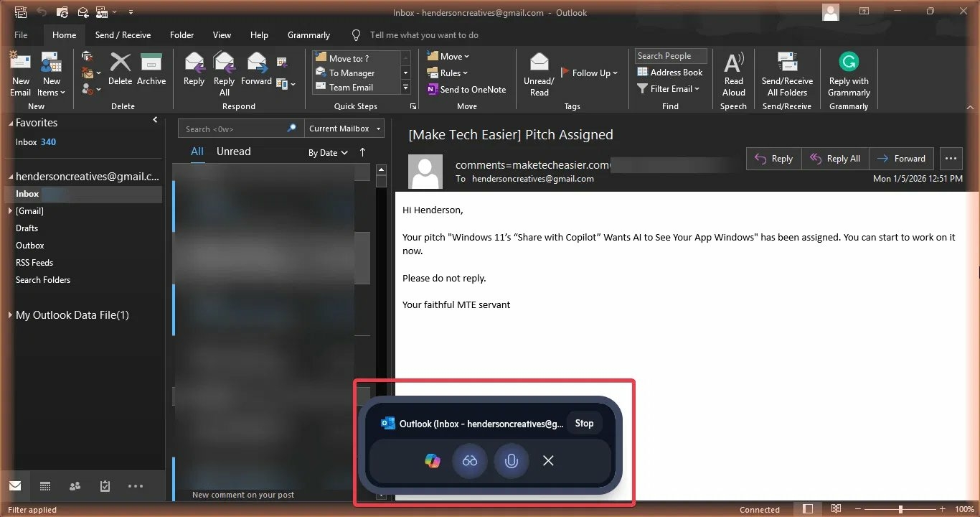Tap the microphone icon in the popup widget

(x=511, y=460)
